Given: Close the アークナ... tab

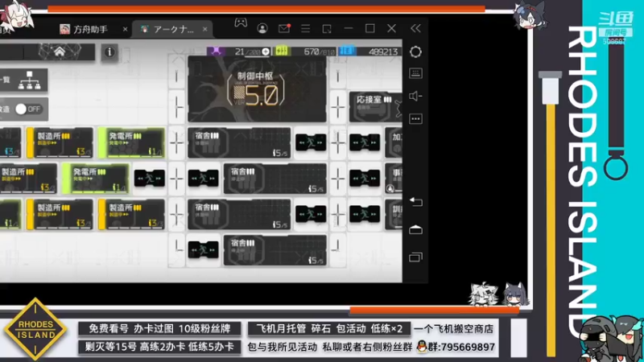Looking at the screenshot, I should pyautogui.click(x=204, y=30).
